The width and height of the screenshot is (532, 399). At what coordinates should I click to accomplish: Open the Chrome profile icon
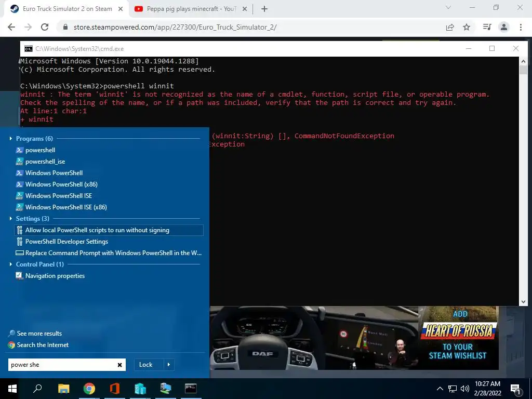tap(504, 27)
